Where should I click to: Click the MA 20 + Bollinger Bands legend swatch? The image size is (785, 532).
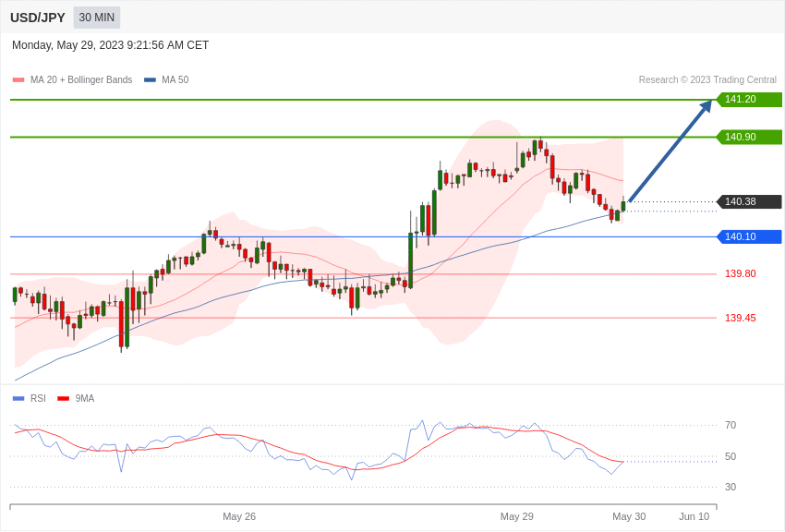click(x=18, y=80)
